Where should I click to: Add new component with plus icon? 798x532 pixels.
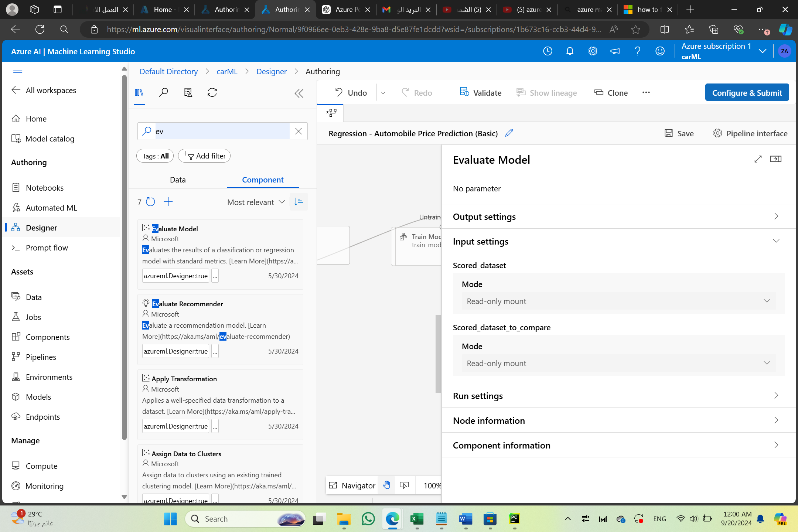168,202
